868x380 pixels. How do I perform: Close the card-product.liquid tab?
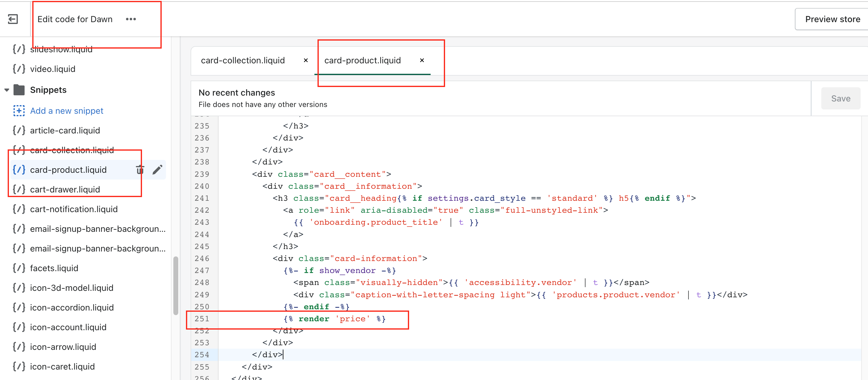(x=421, y=60)
